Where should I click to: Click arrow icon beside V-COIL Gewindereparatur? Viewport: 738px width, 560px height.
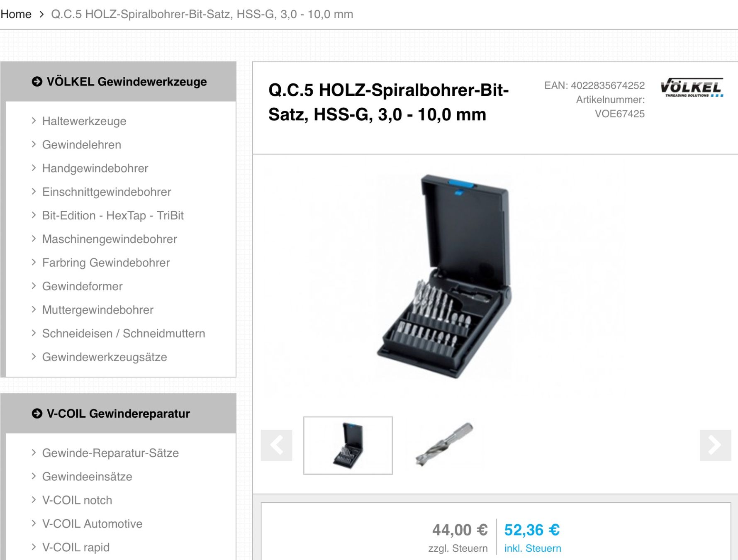(37, 414)
